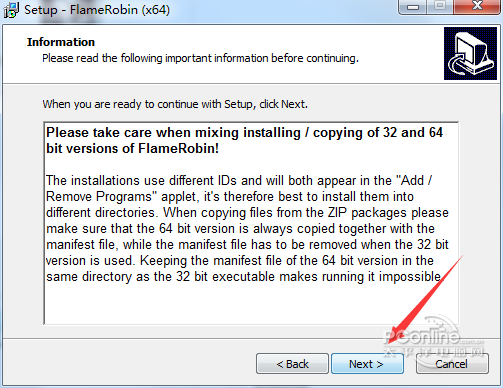
Task: Click inside the 'Add / Remove Programs' paragraph
Action: (x=247, y=228)
